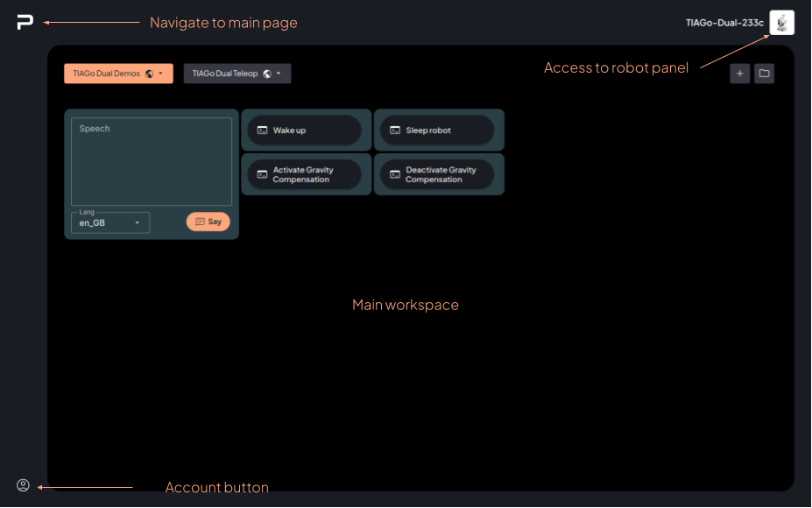
Task: Click the Say button
Action: [208, 222]
